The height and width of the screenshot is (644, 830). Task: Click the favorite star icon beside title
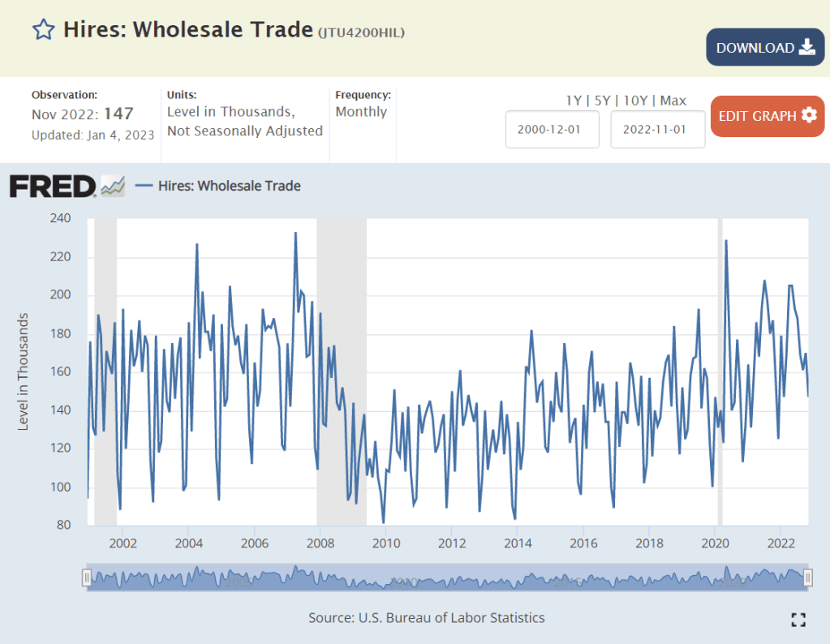(x=43, y=30)
